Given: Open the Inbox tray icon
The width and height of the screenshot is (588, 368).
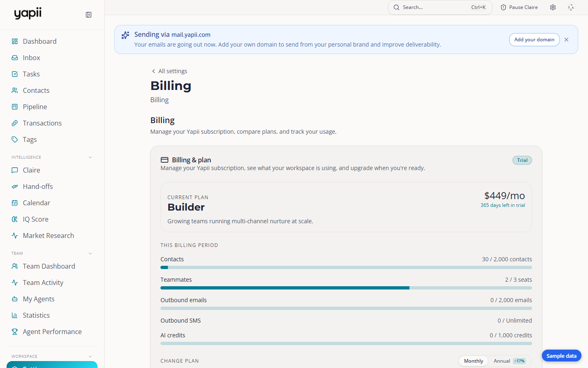Looking at the screenshot, I should click(x=15, y=58).
